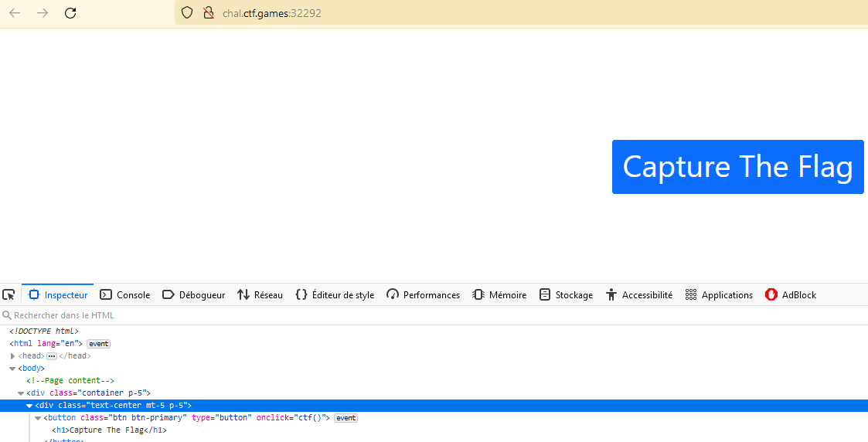Click the forward navigation arrow

pos(43,13)
